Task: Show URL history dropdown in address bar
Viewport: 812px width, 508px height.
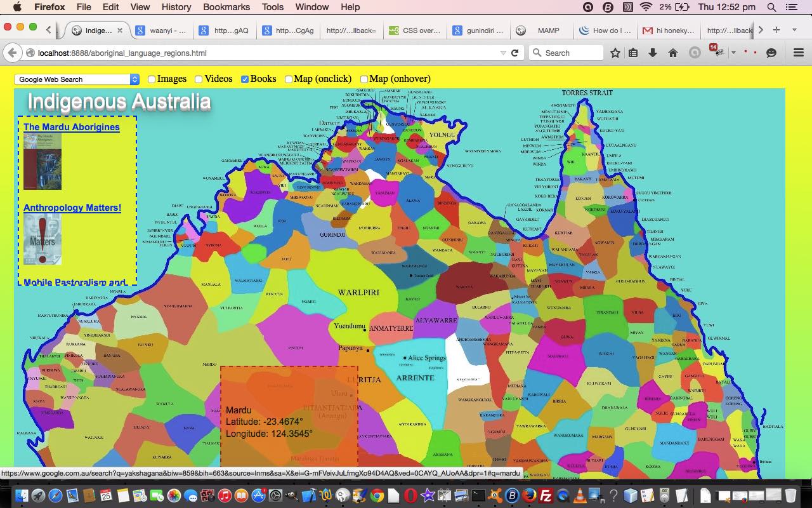Action: pyautogui.click(x=503, y=53)
